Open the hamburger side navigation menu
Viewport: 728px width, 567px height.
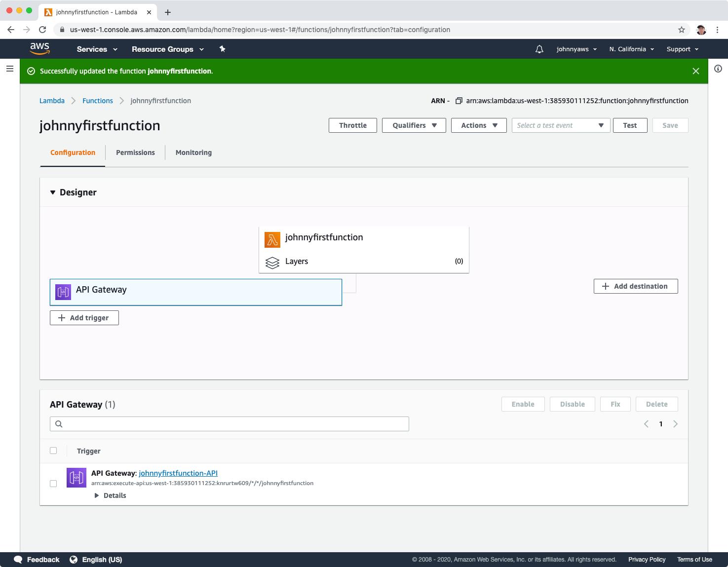click(10, 69)
